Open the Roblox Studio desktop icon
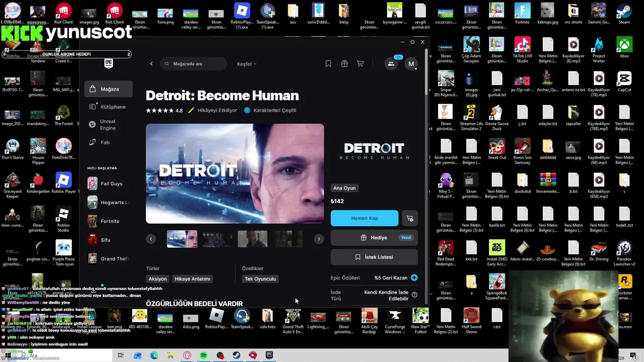This screenshot has height=362, width=644. [63, 220]
